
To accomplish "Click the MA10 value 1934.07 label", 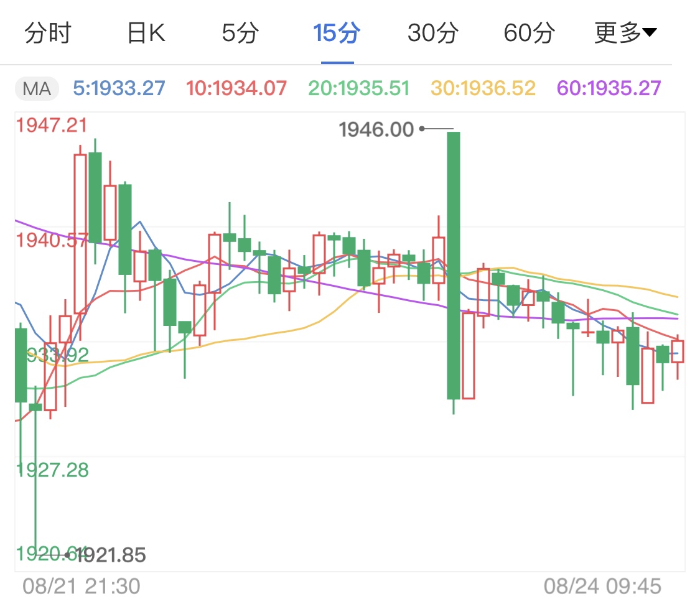I will click(x=236, y=89).
